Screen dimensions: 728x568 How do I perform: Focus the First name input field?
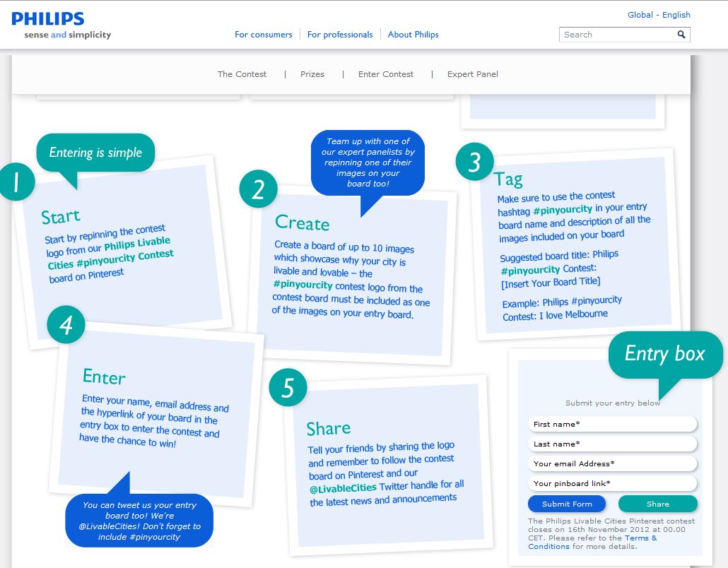[612, 424]
